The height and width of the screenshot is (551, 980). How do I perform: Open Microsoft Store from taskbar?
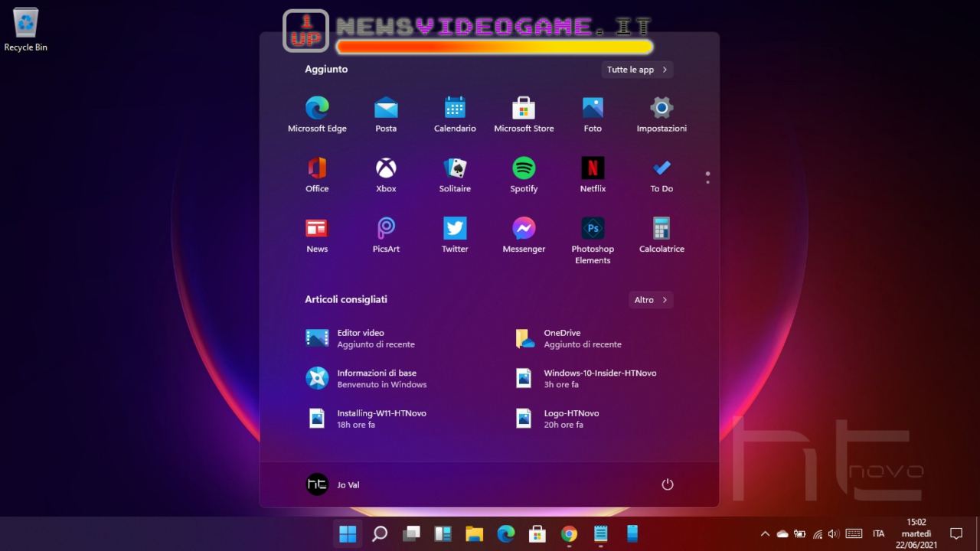tap(537, 533)
